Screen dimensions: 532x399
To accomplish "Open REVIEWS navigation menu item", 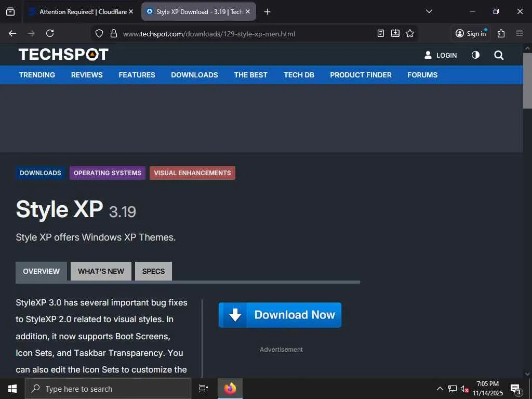I will 87,75.
